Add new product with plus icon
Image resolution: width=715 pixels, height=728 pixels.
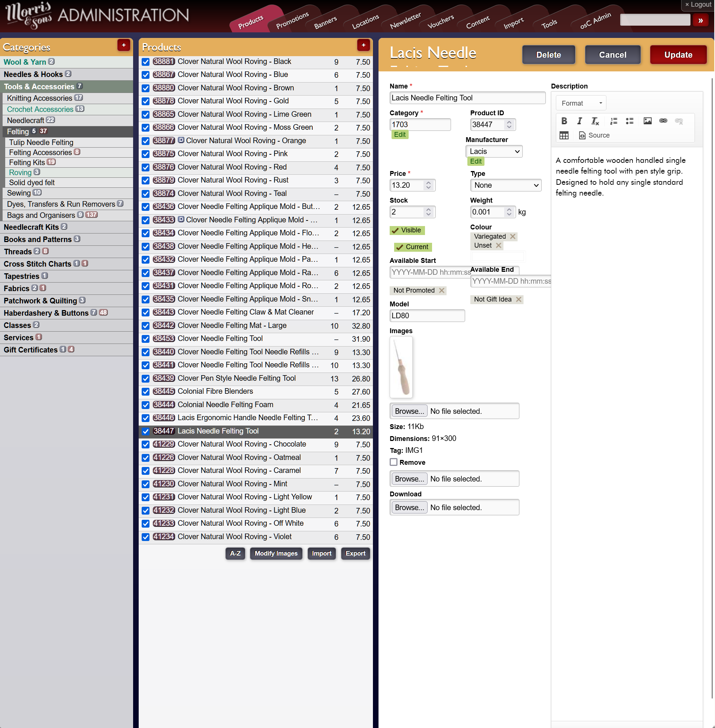tap(363, 45)
